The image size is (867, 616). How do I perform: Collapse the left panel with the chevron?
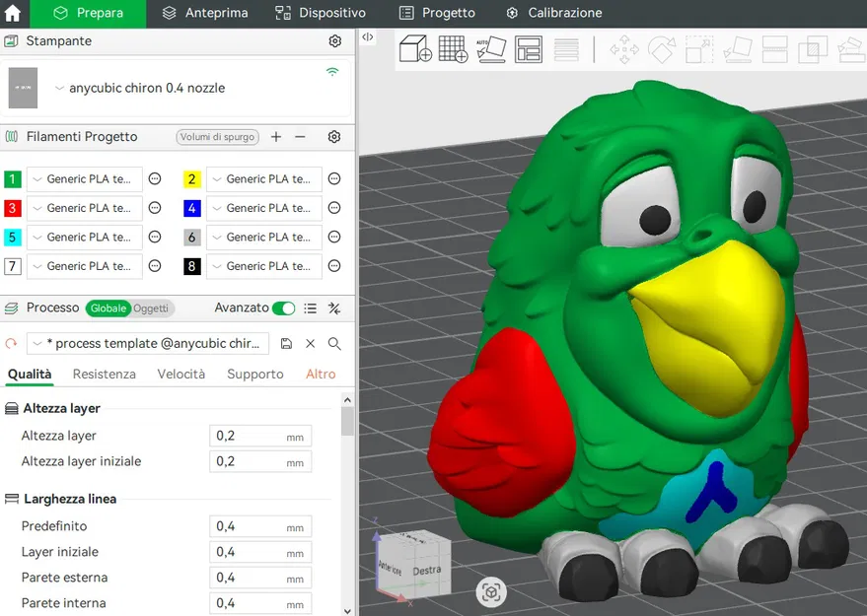(366, 36)
